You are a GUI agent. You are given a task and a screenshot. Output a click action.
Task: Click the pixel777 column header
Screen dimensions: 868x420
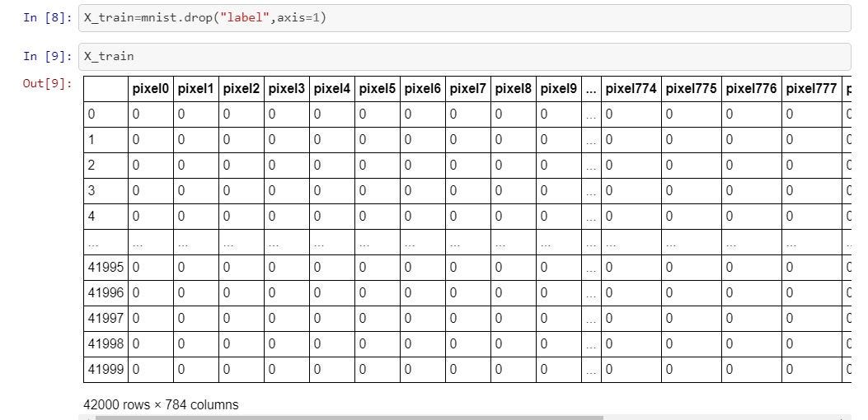tap(811, 88)
